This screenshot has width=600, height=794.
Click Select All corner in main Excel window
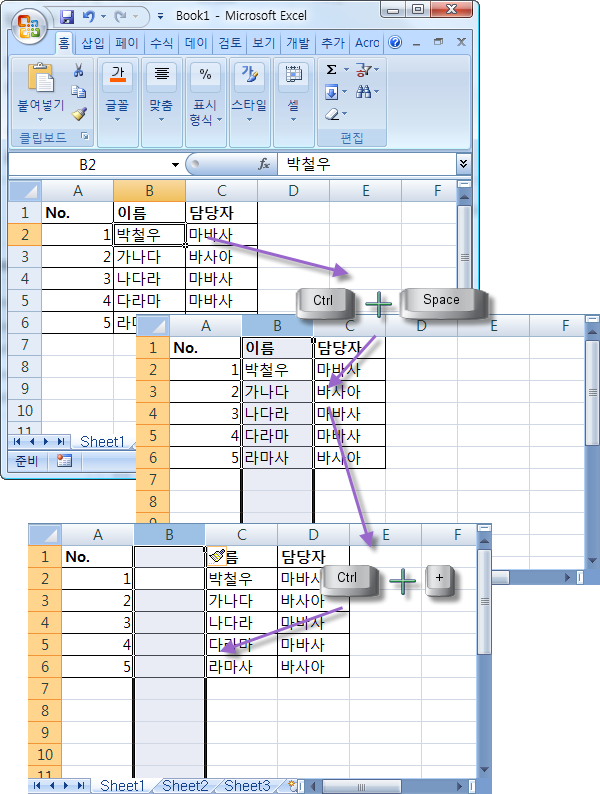[x=25, y=191]
